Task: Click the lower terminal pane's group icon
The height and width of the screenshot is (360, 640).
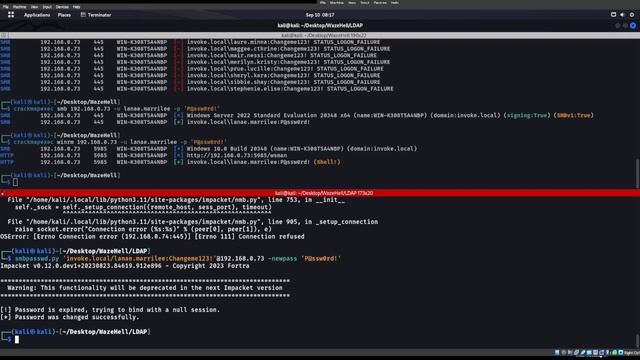Action: click(x=3, y=193)
